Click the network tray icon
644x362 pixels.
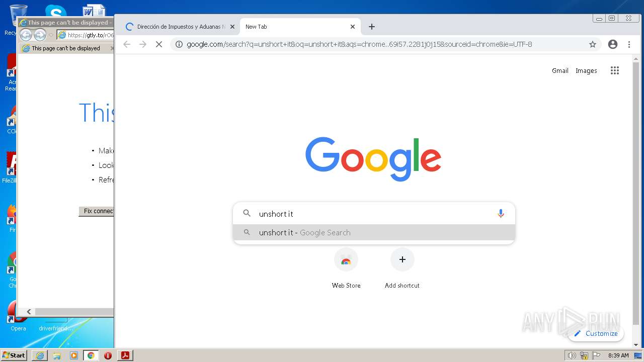pyautogui.click(x=584, y=355)
